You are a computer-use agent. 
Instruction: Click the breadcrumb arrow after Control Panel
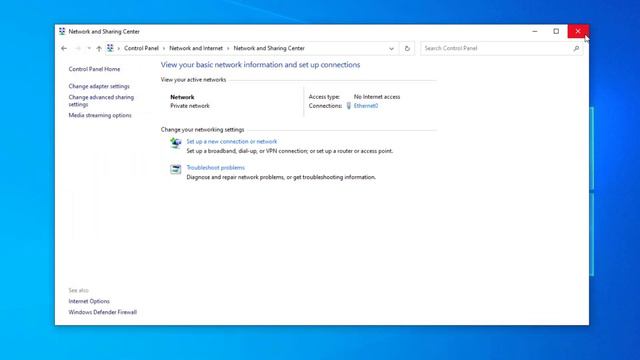(x=164, y=48)
